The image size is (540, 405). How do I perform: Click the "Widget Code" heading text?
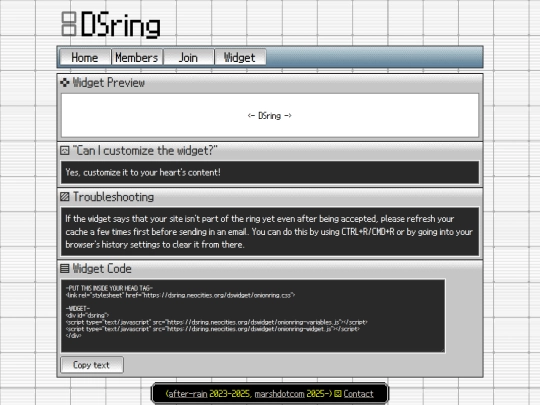click(x=102, y=268)
